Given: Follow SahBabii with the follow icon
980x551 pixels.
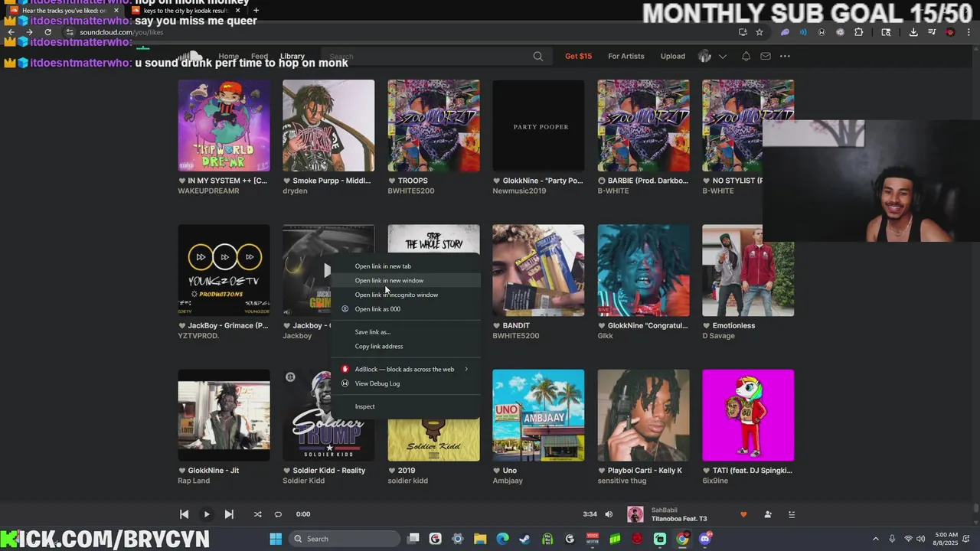Looking at the screenshot, I should point(768,514).
